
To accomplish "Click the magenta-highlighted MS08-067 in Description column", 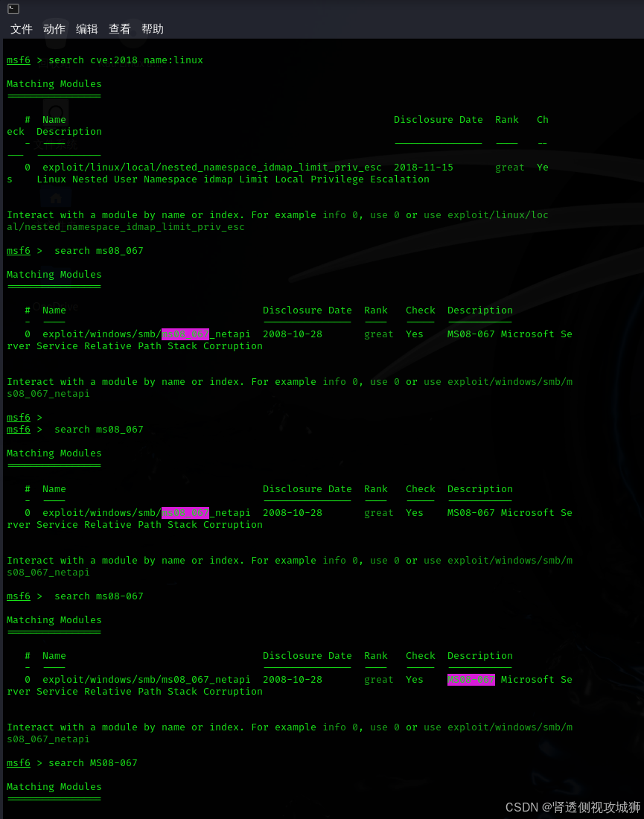I will [x=471, y=680].
